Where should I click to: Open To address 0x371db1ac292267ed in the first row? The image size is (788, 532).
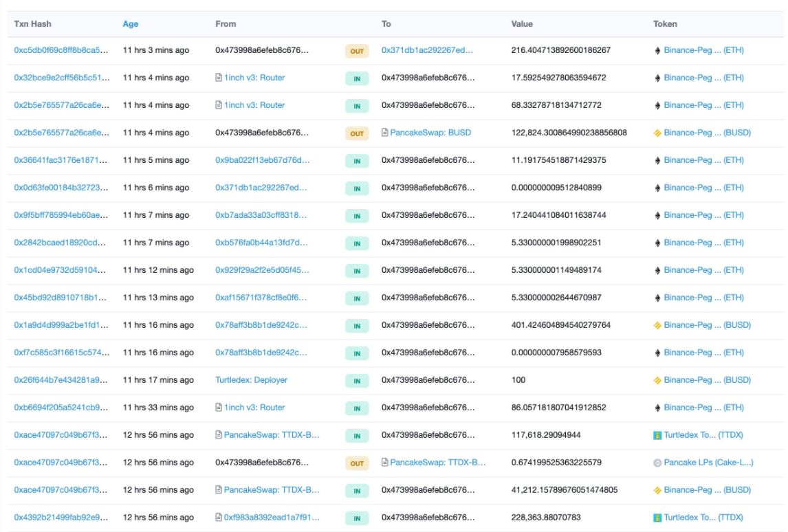pos(427,50)
